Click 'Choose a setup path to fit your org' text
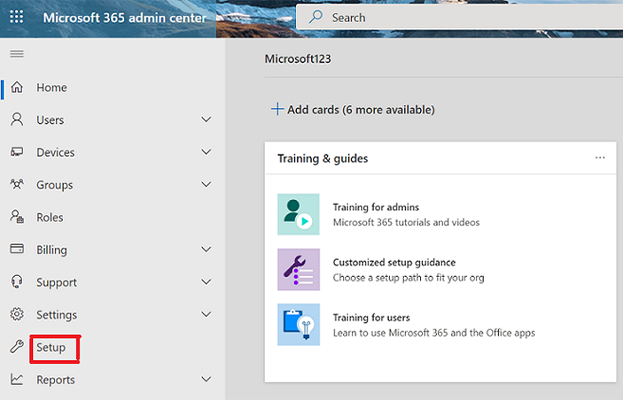Image resolution: width=623 pixels, height=400 pixels. [x=408, y=278]
